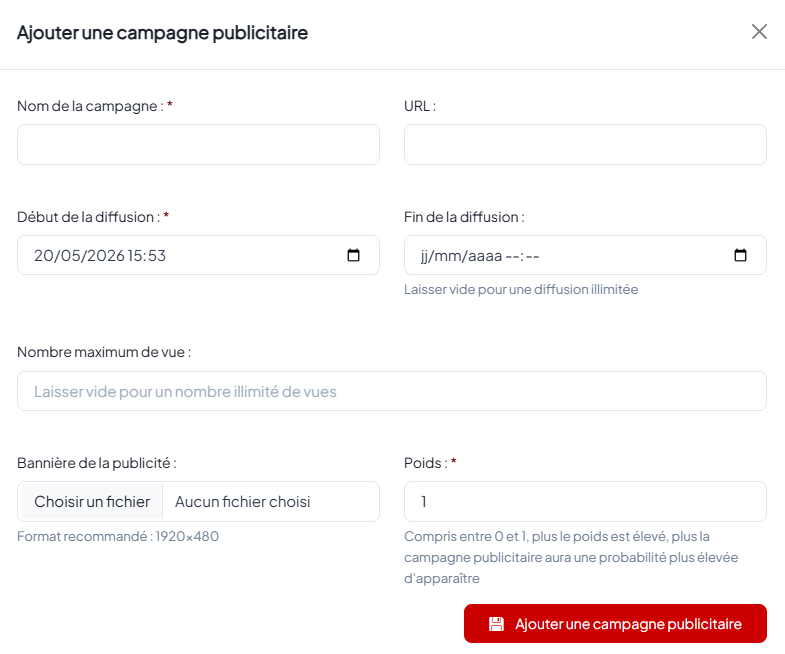Image resolution: width=785 pixels, height=654 pixels.
Task: Open file chooser via Choisir un fichier
Action: (x=91, y=502)
